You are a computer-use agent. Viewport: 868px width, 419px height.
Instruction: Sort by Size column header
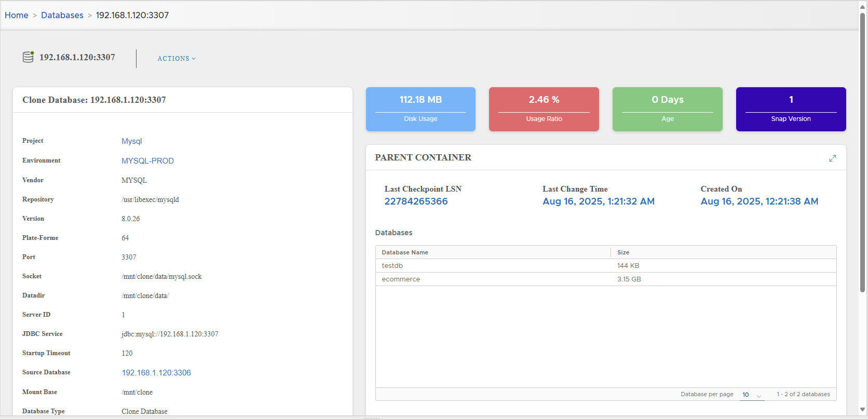tap(623, 252)
